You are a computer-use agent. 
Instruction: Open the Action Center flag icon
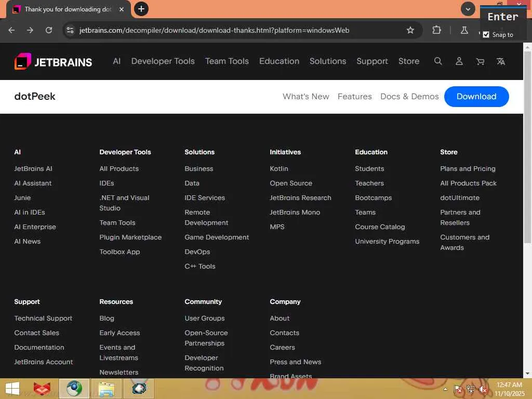pos(458,389)
